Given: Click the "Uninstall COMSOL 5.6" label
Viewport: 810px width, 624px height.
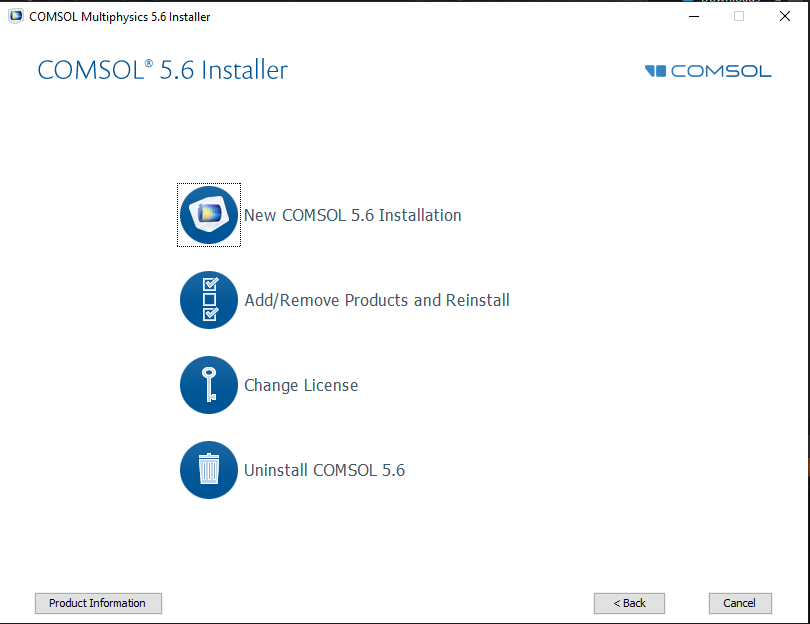Looking at the screenshot, I should tap(324, 470).
